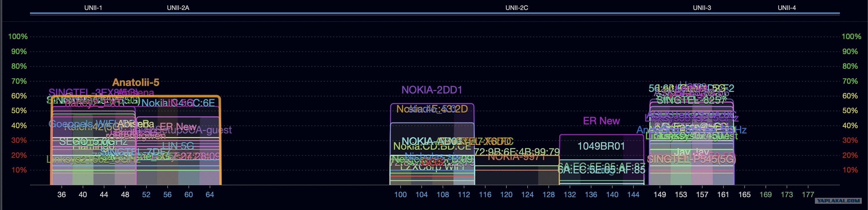
Task: Click channel 124 on the axis
Action: click(527, 194)
